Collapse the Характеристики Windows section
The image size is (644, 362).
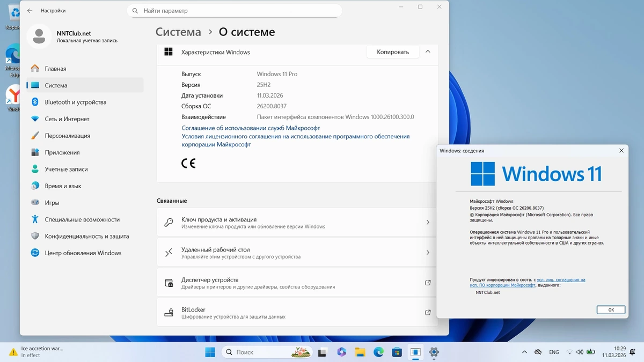(428, 52)
